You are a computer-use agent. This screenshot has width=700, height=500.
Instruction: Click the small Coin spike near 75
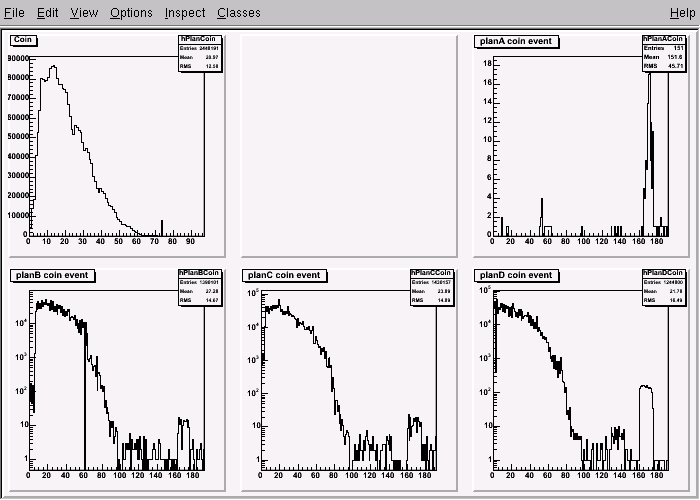point(162,228)
